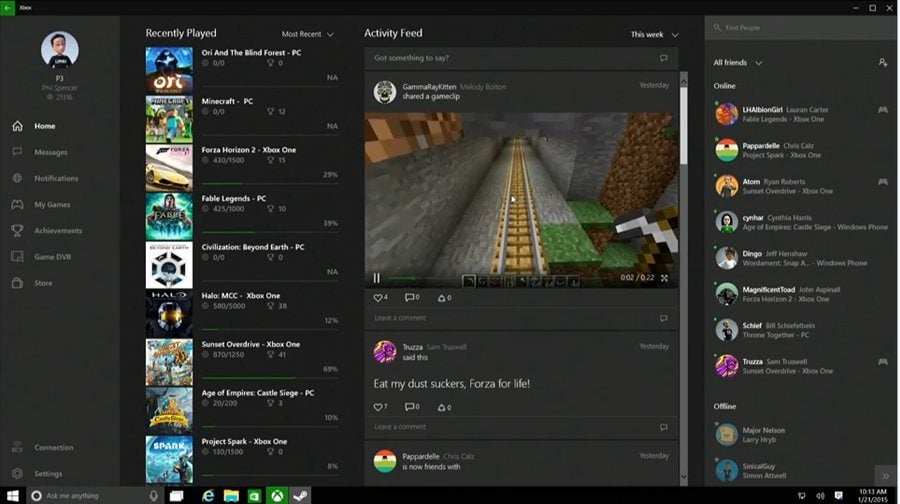Open Pappardelle's avatar in activity feed

tap(385, 462)
